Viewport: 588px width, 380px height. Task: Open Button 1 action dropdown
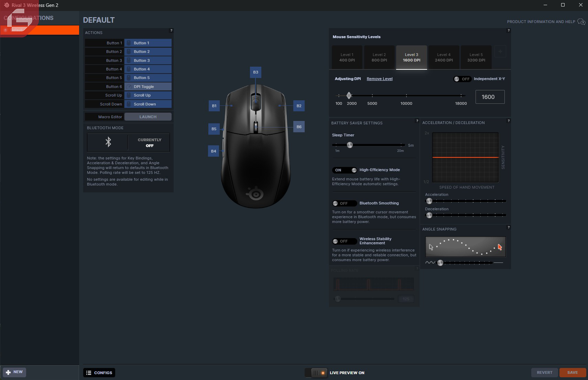(x=148, y=43)
